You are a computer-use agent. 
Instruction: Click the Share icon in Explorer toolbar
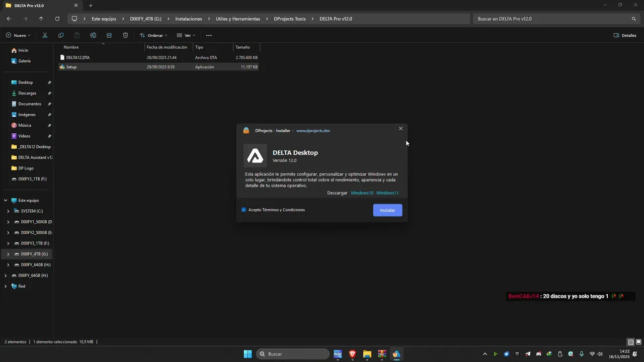109,35
